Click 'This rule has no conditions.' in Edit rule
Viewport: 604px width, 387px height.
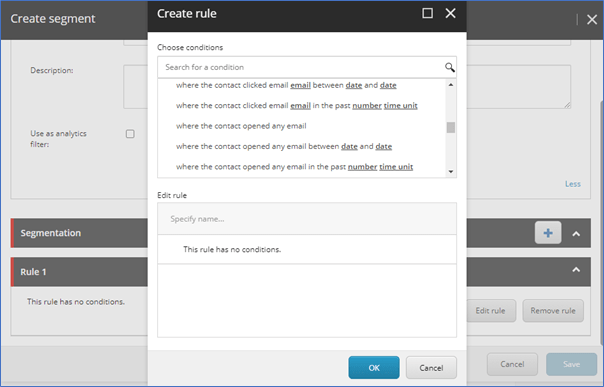[x=232, y=250]
